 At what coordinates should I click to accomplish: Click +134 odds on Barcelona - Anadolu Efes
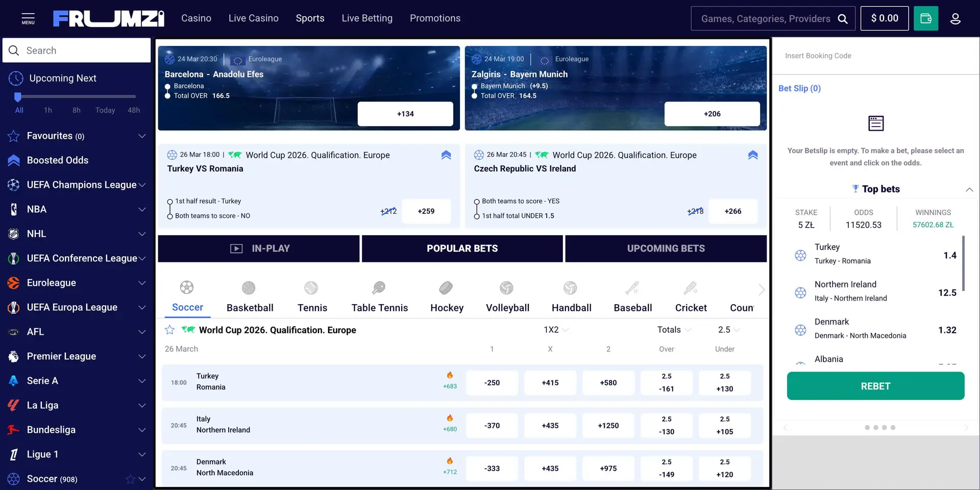coord(405,114)
